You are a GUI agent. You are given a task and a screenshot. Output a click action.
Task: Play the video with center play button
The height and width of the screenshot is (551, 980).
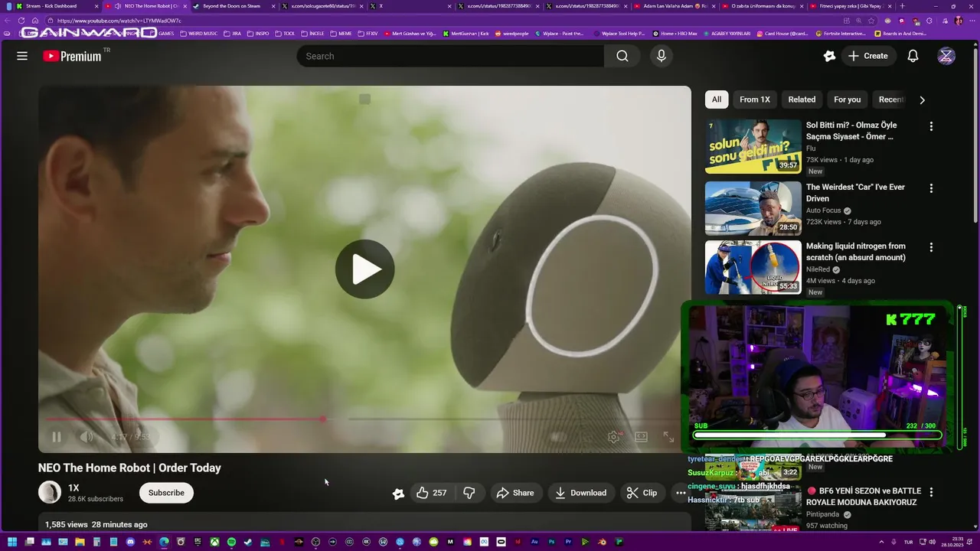(365, 269)
